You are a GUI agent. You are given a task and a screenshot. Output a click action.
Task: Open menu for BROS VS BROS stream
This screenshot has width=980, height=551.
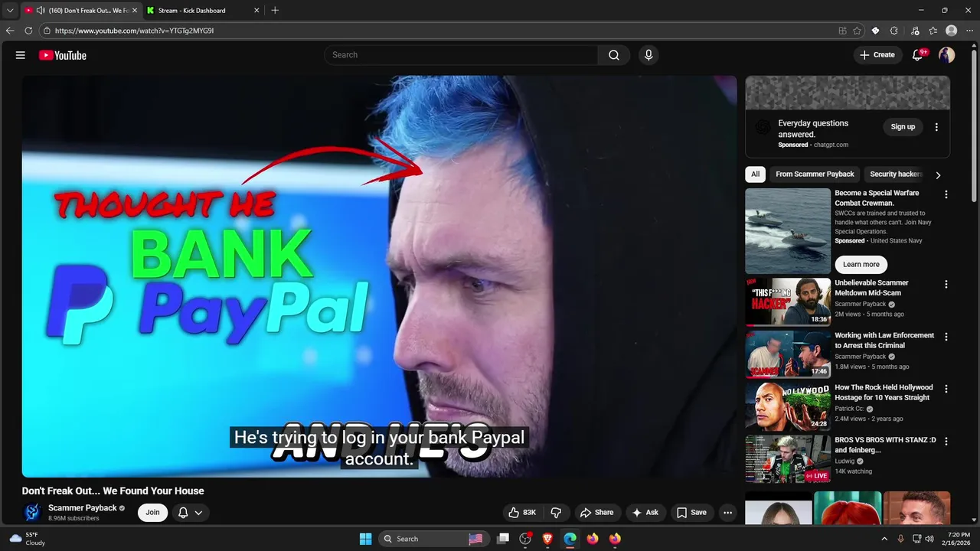(x=946, y=442)
